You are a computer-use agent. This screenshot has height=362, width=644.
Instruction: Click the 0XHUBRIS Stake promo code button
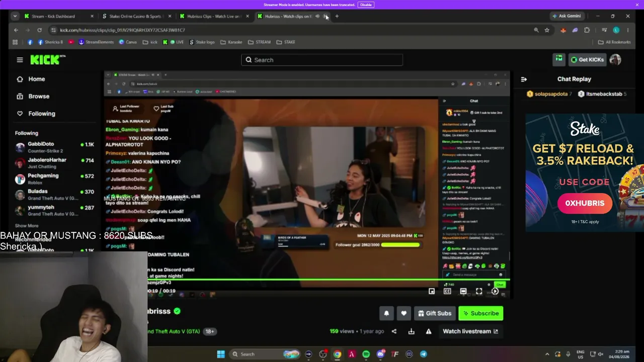pyautogui.click(x=585, y=203)
